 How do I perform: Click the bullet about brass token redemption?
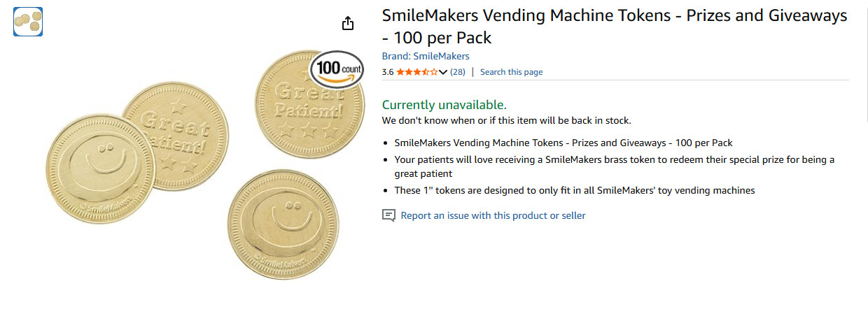[614, 166]
